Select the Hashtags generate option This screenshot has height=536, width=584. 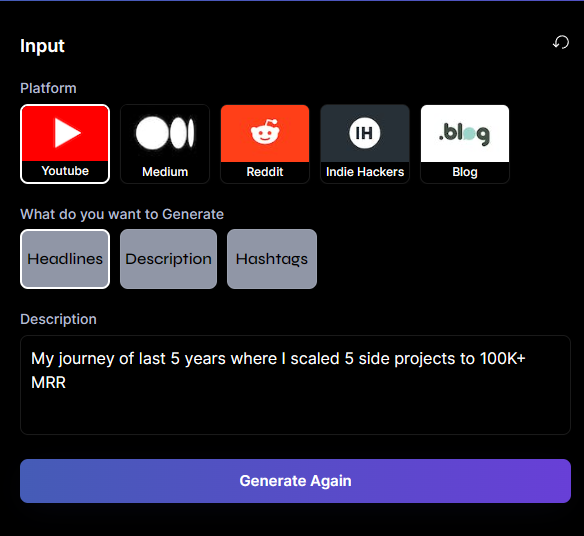point(272,259)
